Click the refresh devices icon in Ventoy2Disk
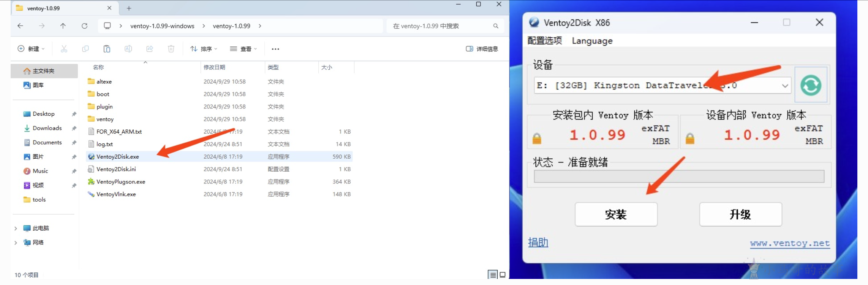Screen dimensions: 868x285 point(811,85)
